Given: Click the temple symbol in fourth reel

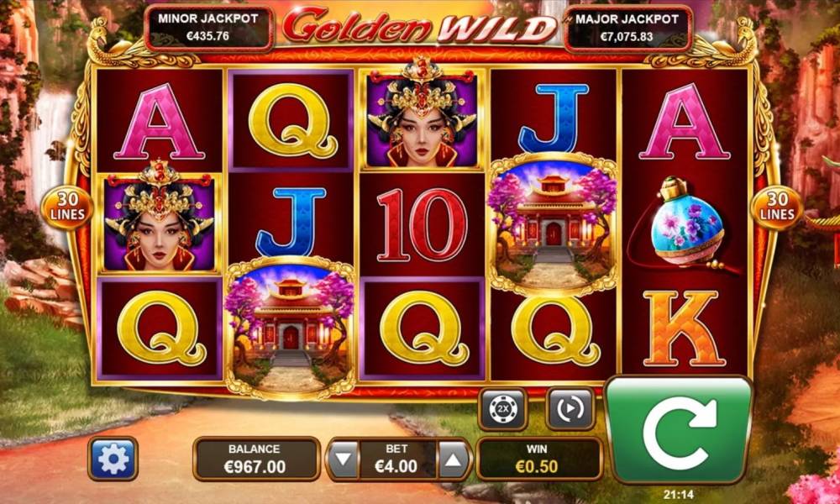Looking at the screenshot, I should (553, 224).
